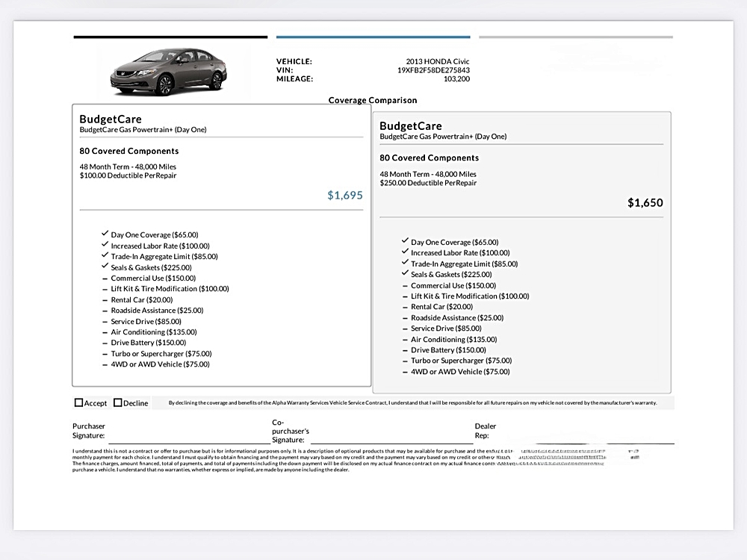The height and width of the screenshot is (560, 747).
Task: Click Turbo or Supercharger in $1,695 plan
Action: coord(161,354)
